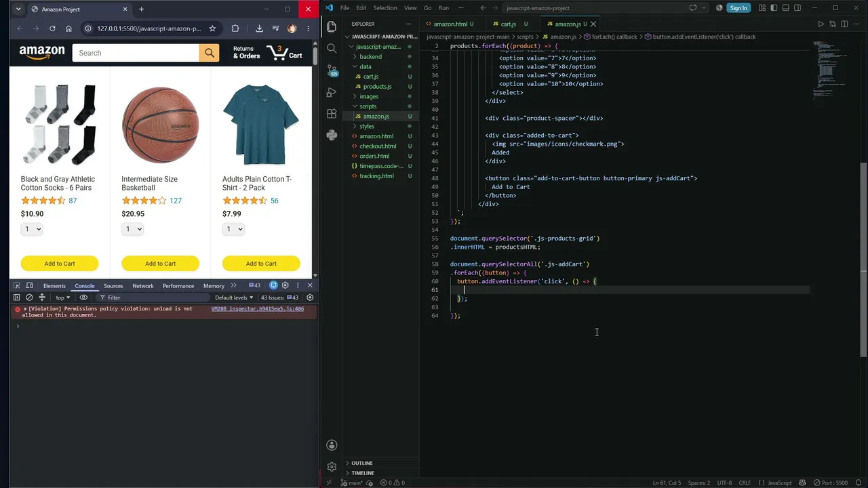Open the editor More Actions ellipsis
The width and height of the screenshot is (868, 488).
coord(856,24)
